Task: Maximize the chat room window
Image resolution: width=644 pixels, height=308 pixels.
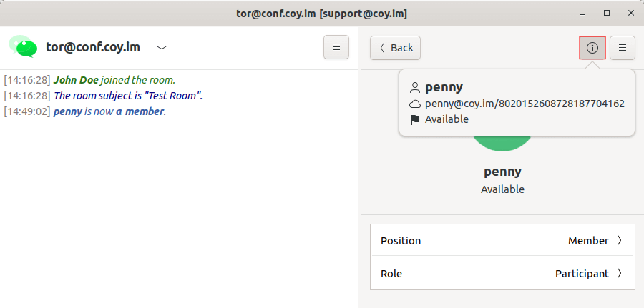Action: (607, 13)
